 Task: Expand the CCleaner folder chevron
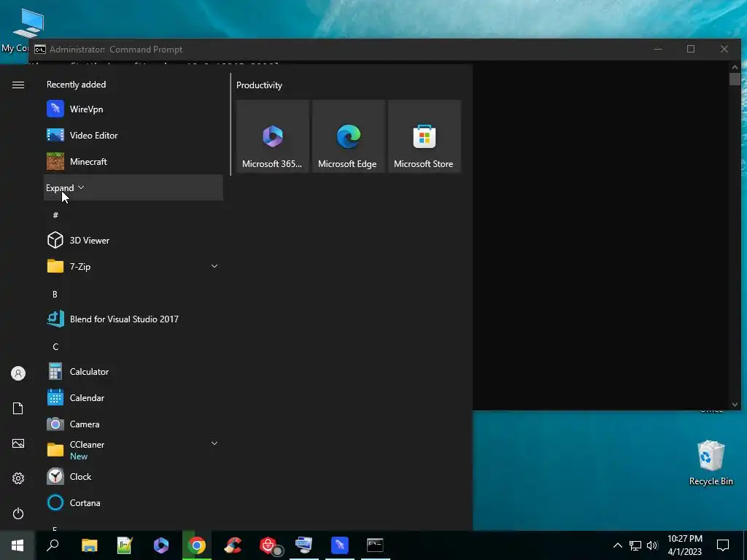214,443
